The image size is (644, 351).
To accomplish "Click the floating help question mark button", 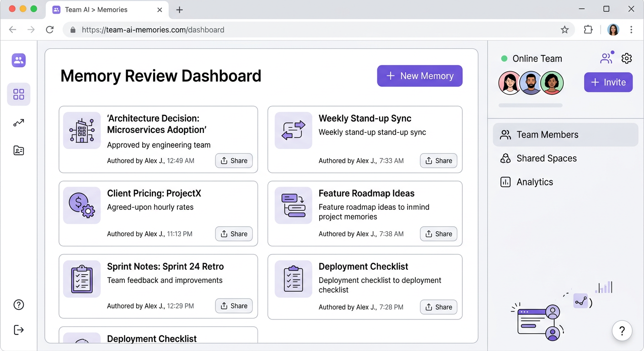I will (x=622, y=330).
